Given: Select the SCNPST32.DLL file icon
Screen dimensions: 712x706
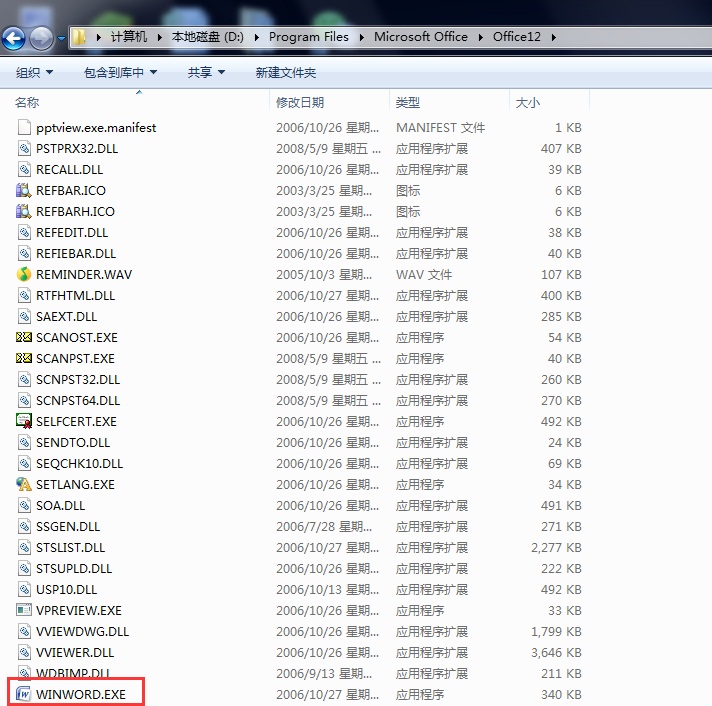Looking at the screenshot, I should point(24,380).
